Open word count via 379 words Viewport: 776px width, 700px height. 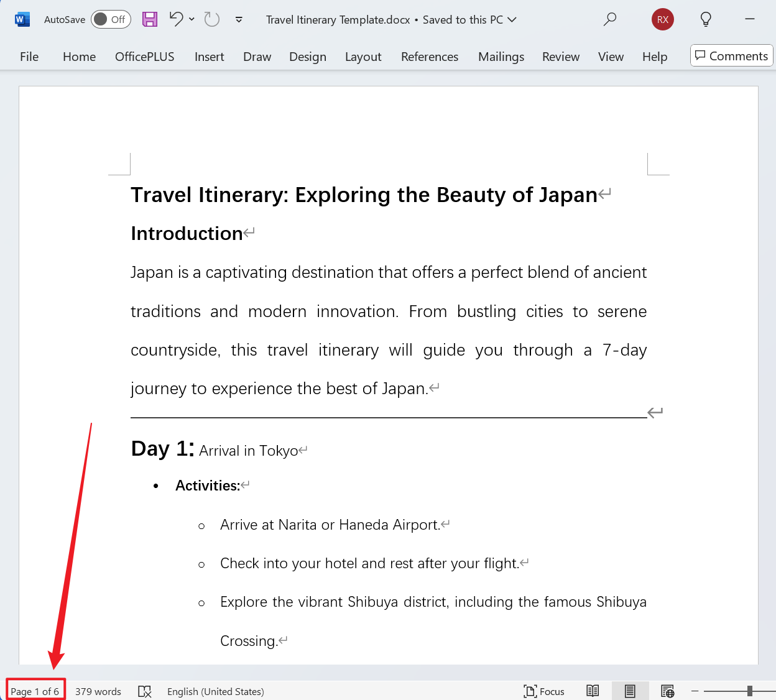point(98,691)
